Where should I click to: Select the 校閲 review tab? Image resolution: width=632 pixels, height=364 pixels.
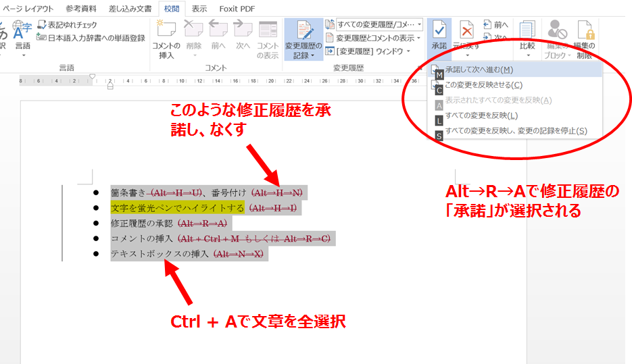(x=172, y=9)
